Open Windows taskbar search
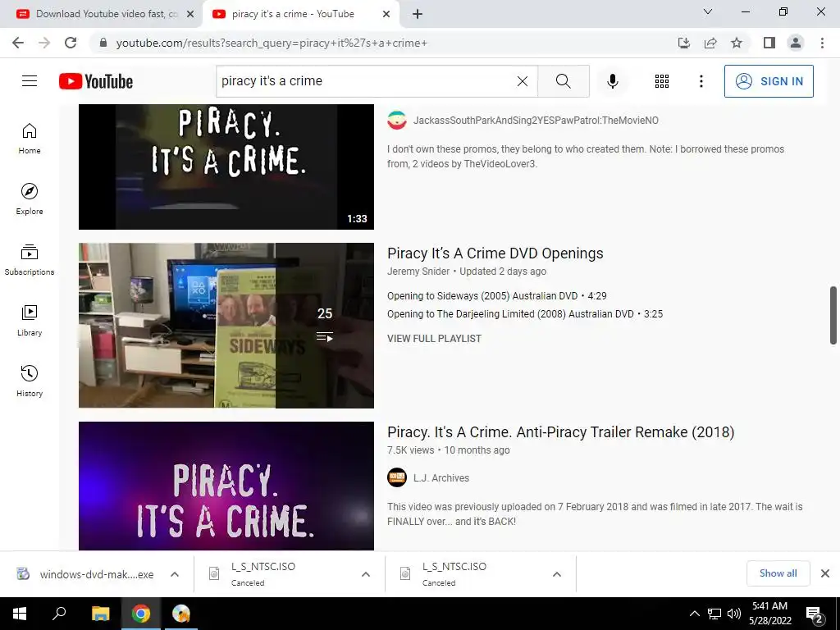 click(x=59, y=614)
